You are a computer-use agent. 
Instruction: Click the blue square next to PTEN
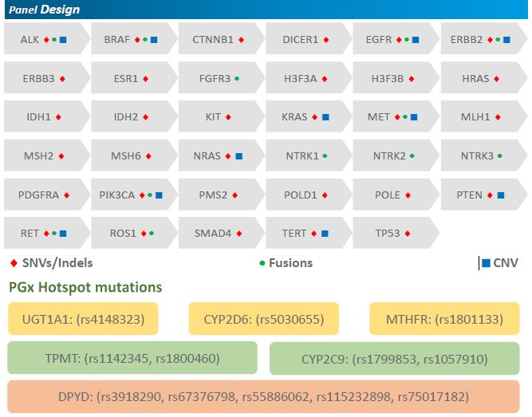click(x=501, y=195)
